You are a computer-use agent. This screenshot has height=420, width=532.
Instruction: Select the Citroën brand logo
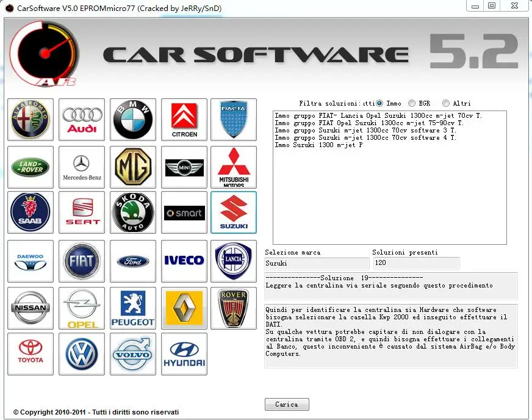click(x=184, y=120)
